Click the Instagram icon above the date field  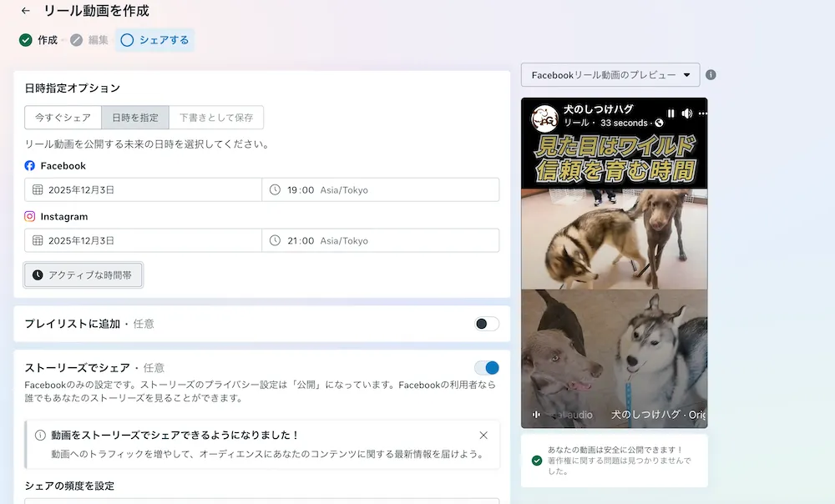(29, 216)
